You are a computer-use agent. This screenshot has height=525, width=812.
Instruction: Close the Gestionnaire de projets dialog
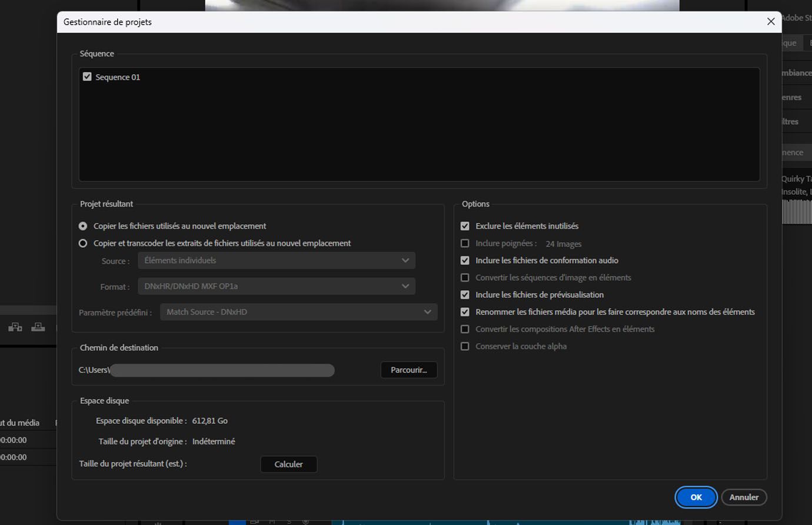click(771, 22)
